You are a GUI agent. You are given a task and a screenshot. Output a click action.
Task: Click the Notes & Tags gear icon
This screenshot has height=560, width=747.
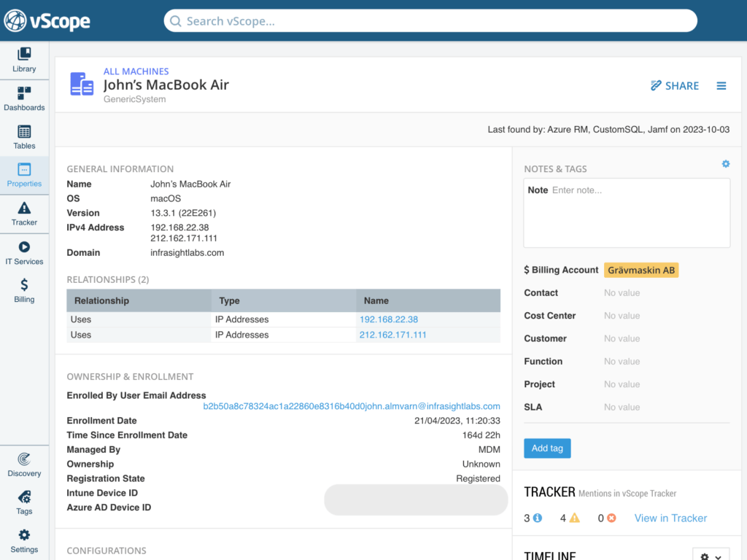tap(726, 164)
